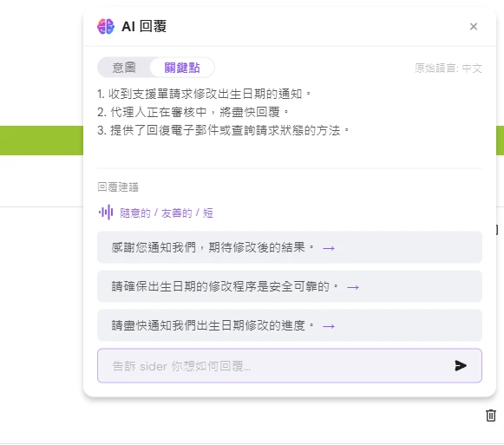The width and height of the screenshot is (504, 445).
Task: Switch to the 意圖 tab
Action: point(124,68)
